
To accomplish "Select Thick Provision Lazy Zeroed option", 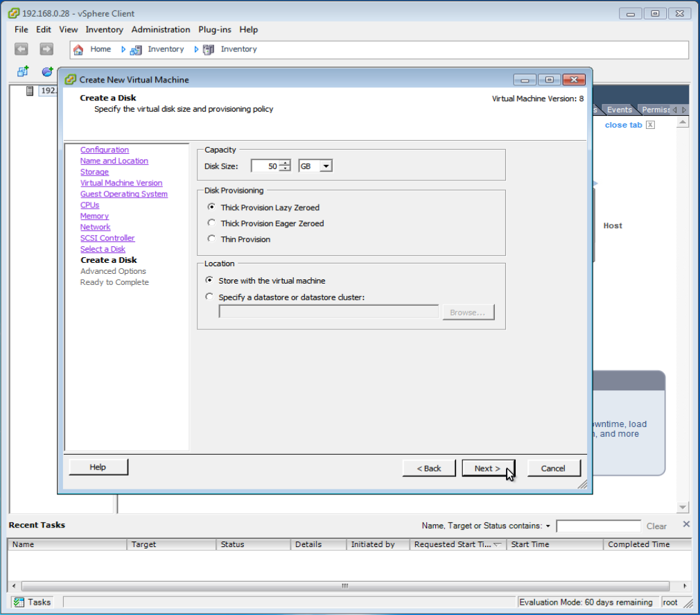I will pos(211,207).
